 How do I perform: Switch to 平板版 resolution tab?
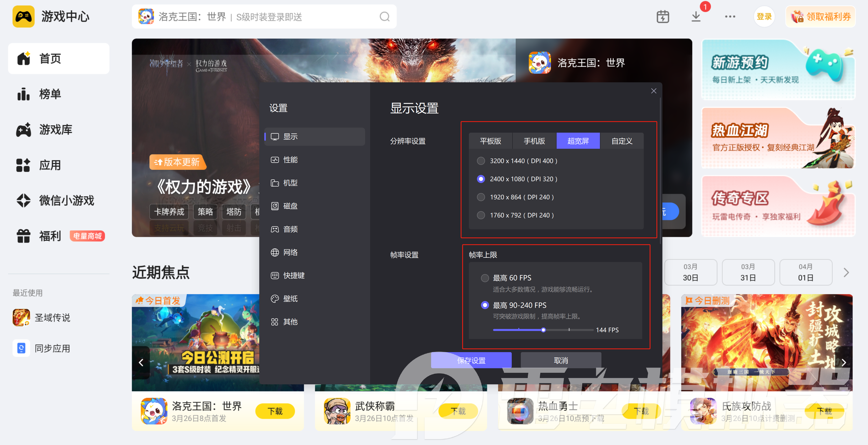[x=490, y=141]
